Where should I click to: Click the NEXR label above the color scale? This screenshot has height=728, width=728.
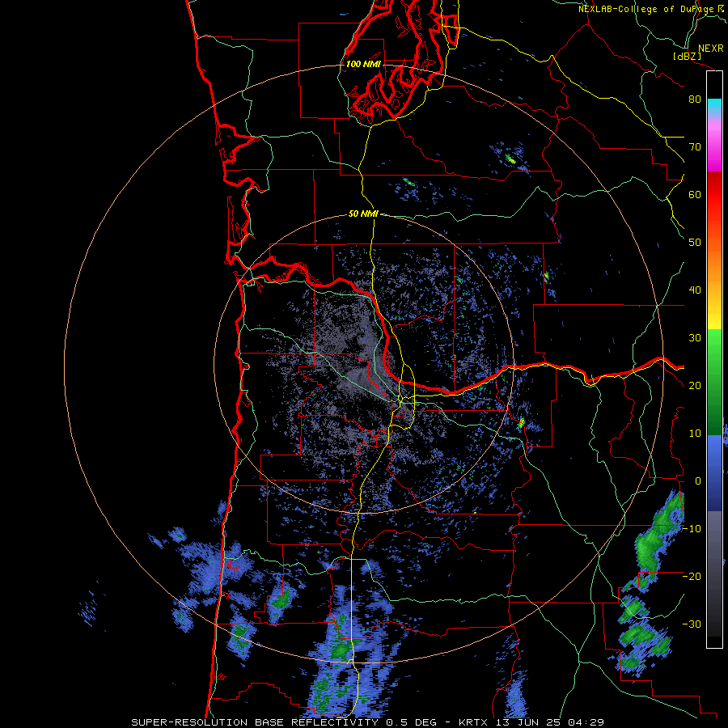click(711, 49)
